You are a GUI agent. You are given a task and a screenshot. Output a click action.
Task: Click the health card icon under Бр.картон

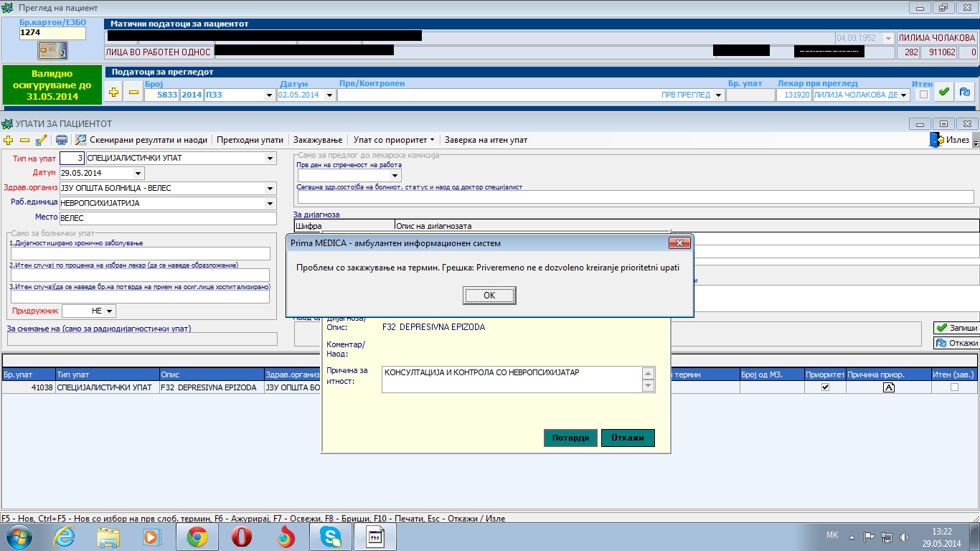52,51
